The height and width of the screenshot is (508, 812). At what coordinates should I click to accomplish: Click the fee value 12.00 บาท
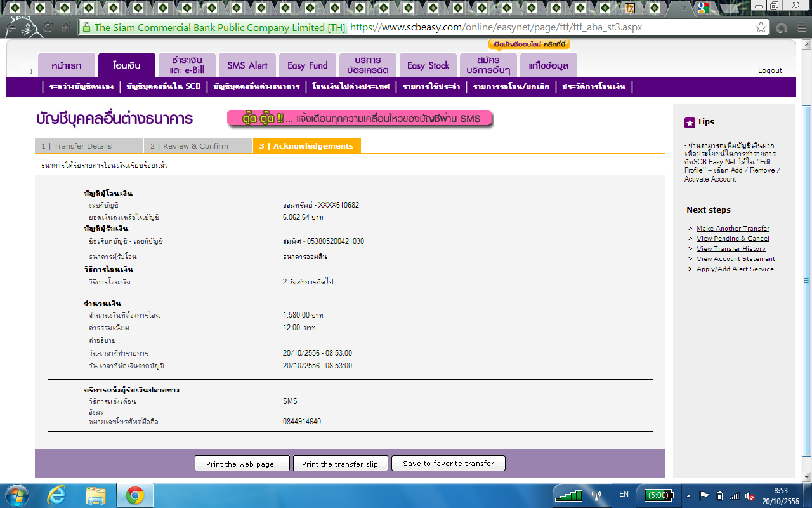[299, 328]
